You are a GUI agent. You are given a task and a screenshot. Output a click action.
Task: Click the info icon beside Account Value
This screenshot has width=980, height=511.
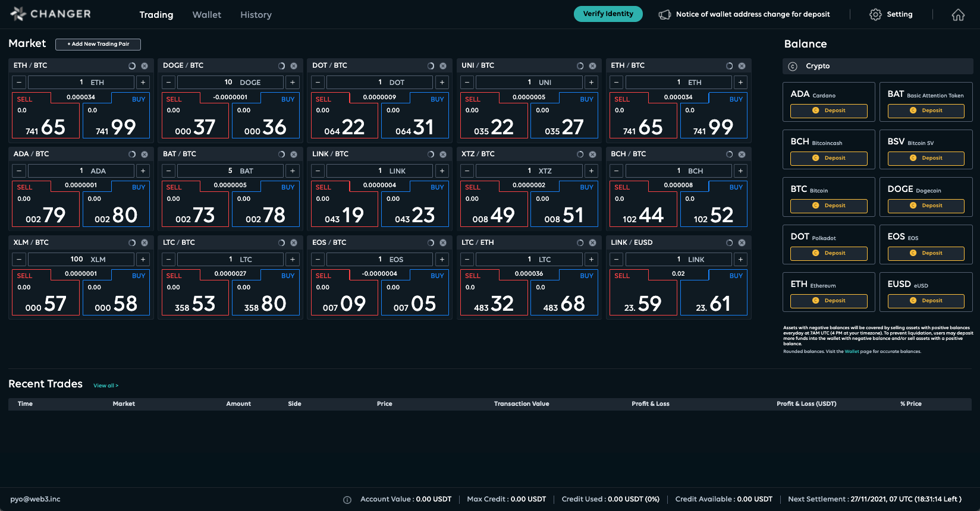347,500
